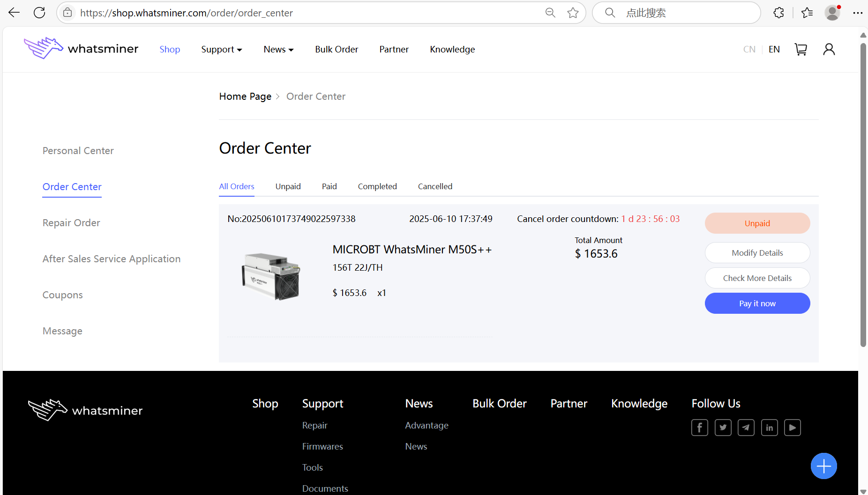Open browser settings ellipsis menu
The image size is (868, 495).
coord(858,13)
